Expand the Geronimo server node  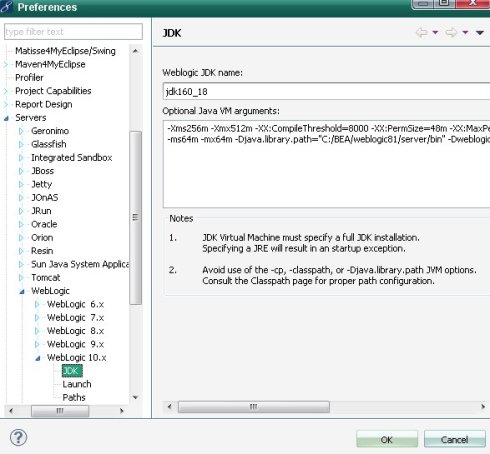21,131
